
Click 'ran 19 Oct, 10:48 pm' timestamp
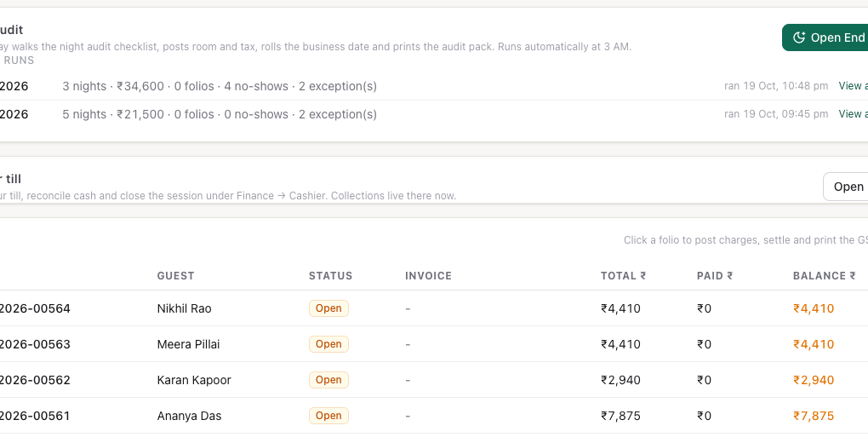(776, 86)
